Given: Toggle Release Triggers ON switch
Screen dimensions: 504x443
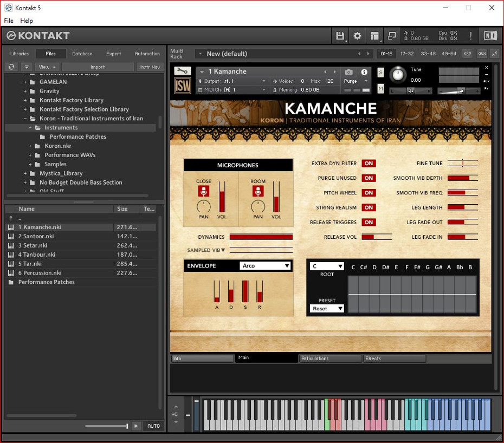Looking at the screenshot, I should [369, 222].
